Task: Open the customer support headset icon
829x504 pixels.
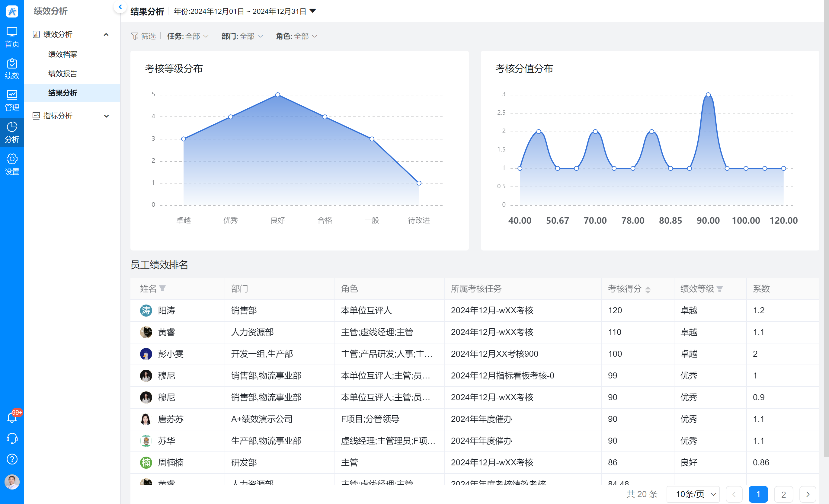Action: click(12, 439)
